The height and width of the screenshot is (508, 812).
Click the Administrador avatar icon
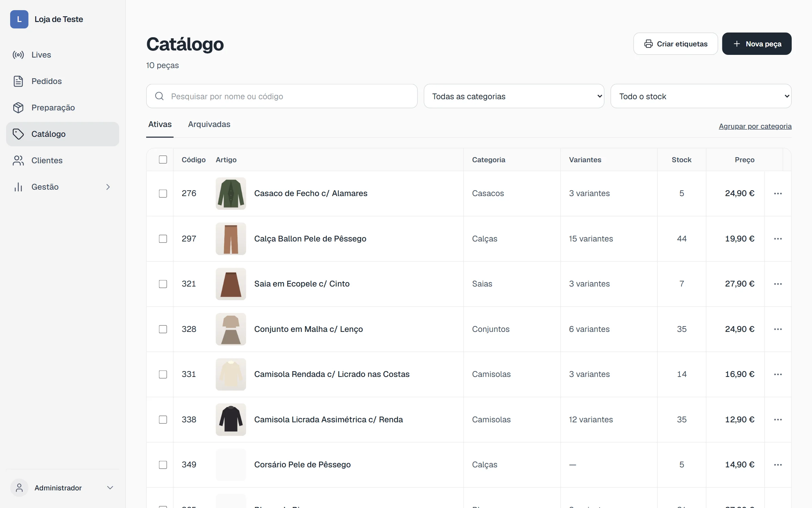pos(19,488)
